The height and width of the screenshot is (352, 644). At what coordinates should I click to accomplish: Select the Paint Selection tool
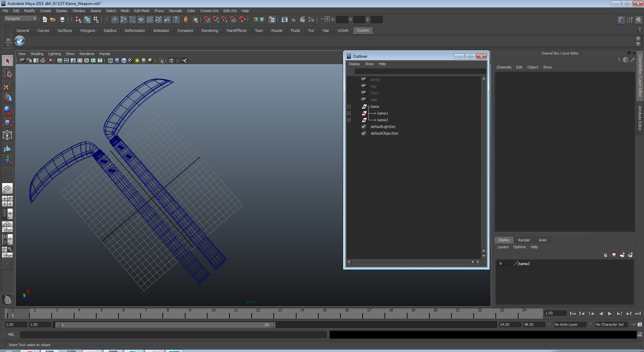7,85
